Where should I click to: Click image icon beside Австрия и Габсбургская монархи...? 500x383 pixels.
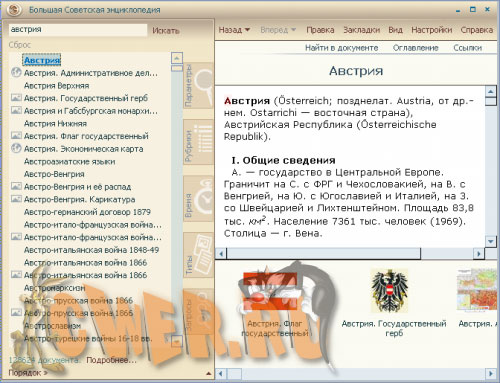tap(16, 110)
